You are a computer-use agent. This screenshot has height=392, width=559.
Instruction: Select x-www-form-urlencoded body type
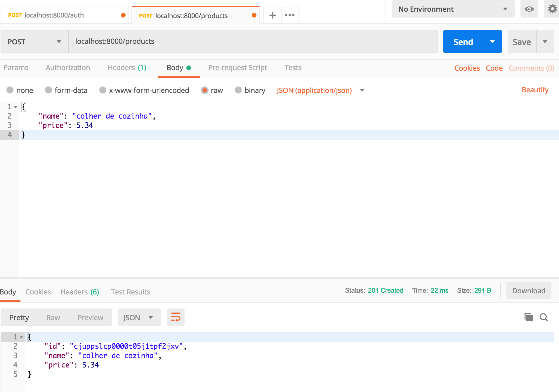point(103,90)
